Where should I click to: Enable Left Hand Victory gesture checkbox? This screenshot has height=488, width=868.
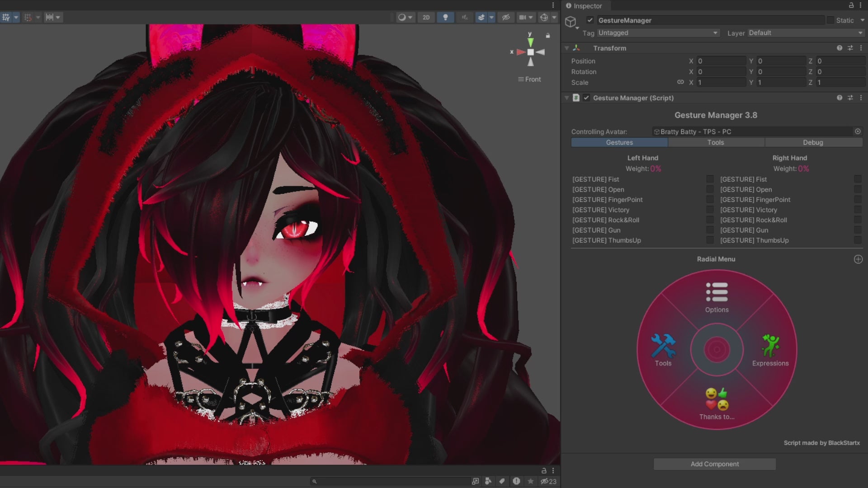710,210
